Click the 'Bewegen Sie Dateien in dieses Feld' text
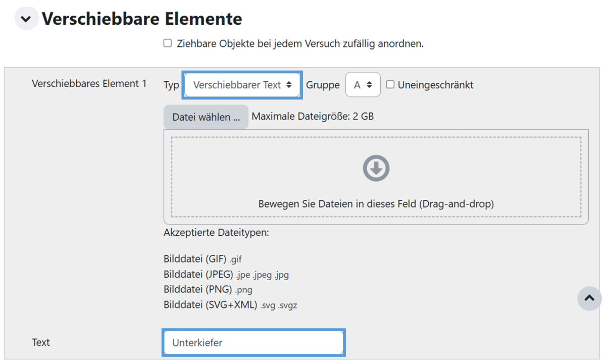The image size is (606, 364). [x=376, y=204]
